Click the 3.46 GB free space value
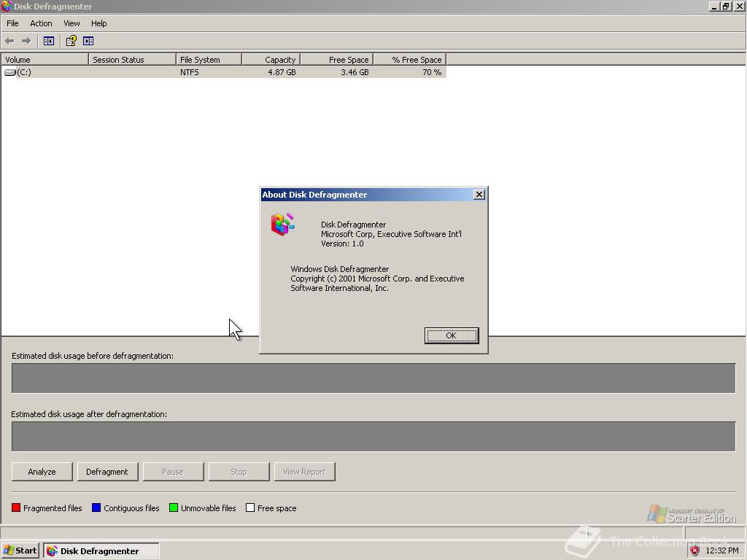 tap(355, 72)
